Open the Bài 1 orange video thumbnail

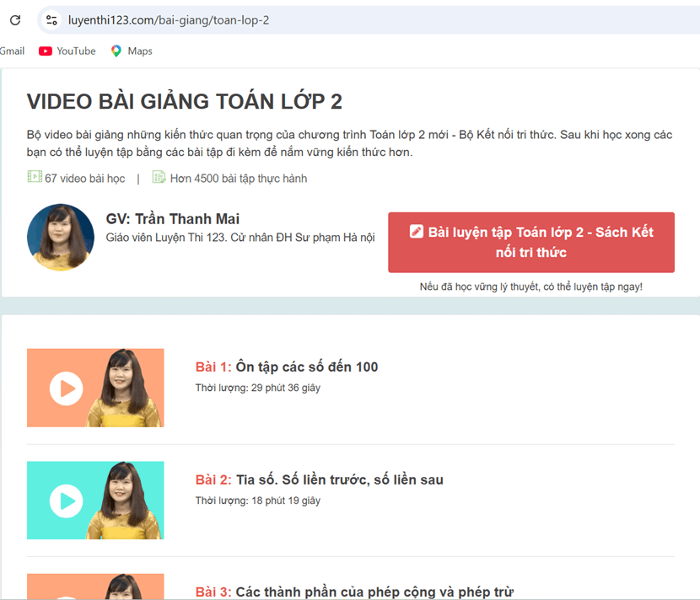[95, 388]
